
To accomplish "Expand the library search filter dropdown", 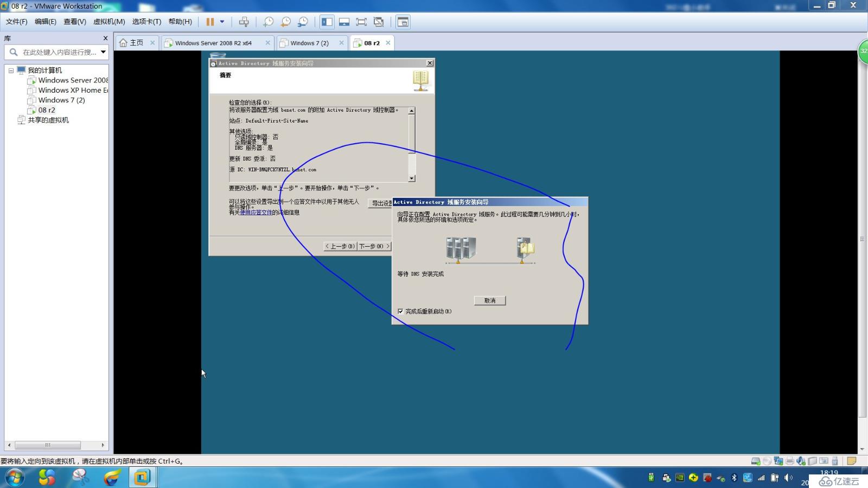I will (x=103, y=52).
